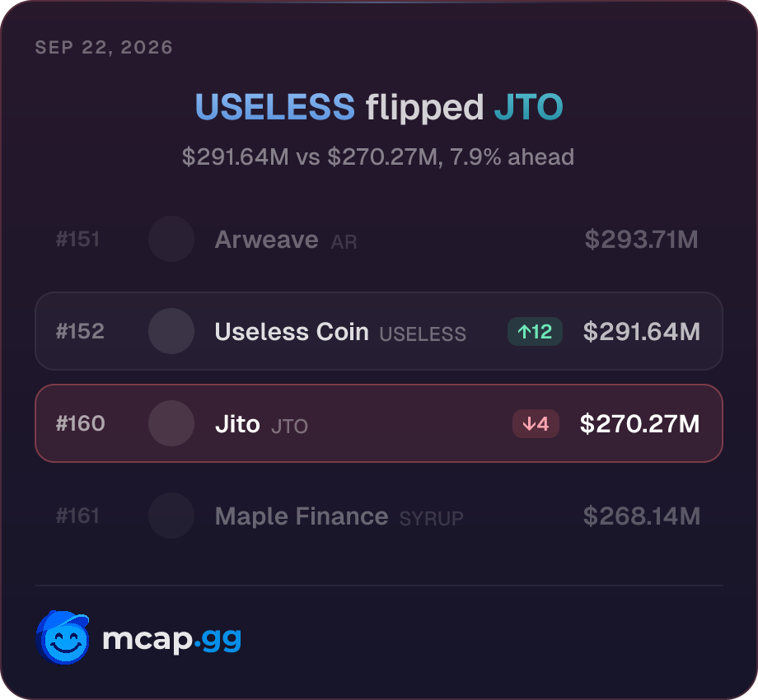This screenshot has height=700, width=758.
Task: Click the $291.64M market cap value in row 152
Action: click(642, 331)
